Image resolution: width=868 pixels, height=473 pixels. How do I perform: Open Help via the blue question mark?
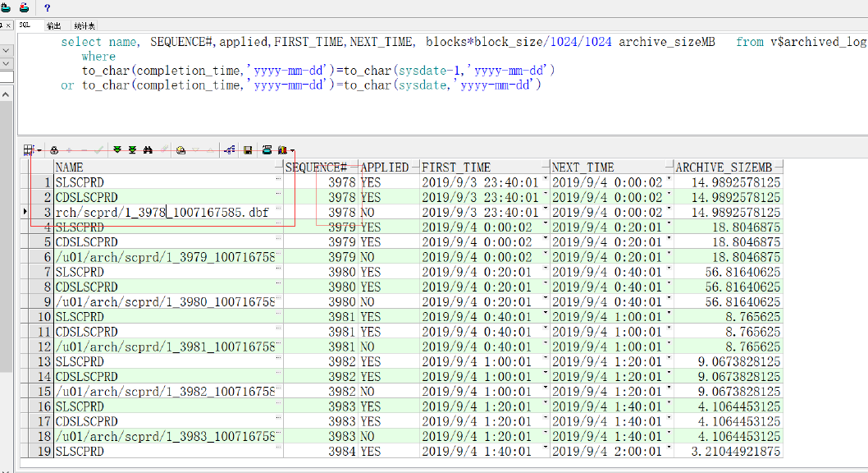tap(47, 7)
